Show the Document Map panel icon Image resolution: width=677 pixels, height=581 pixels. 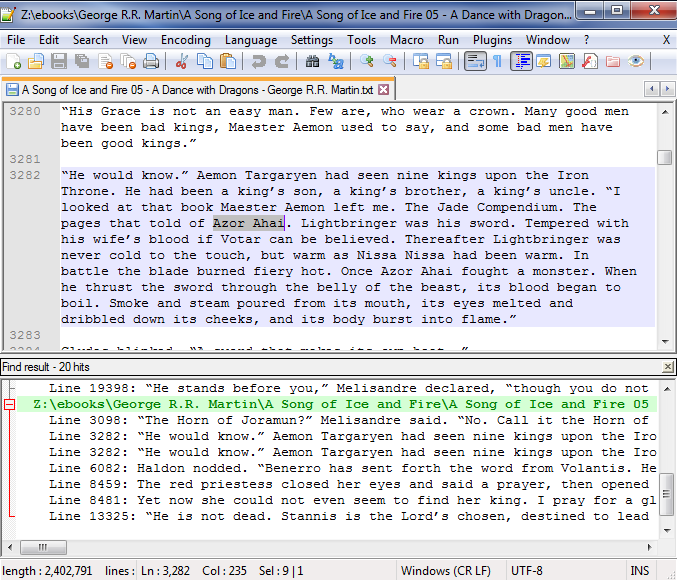(567, 61)
